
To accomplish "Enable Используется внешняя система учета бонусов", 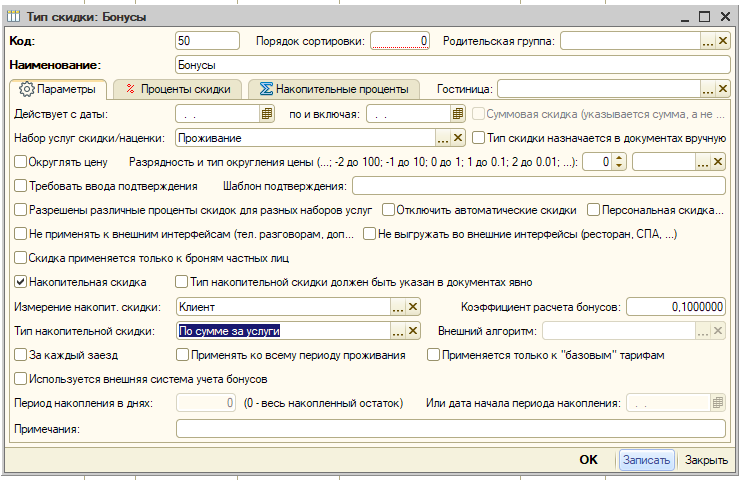I will click(20, 379).
